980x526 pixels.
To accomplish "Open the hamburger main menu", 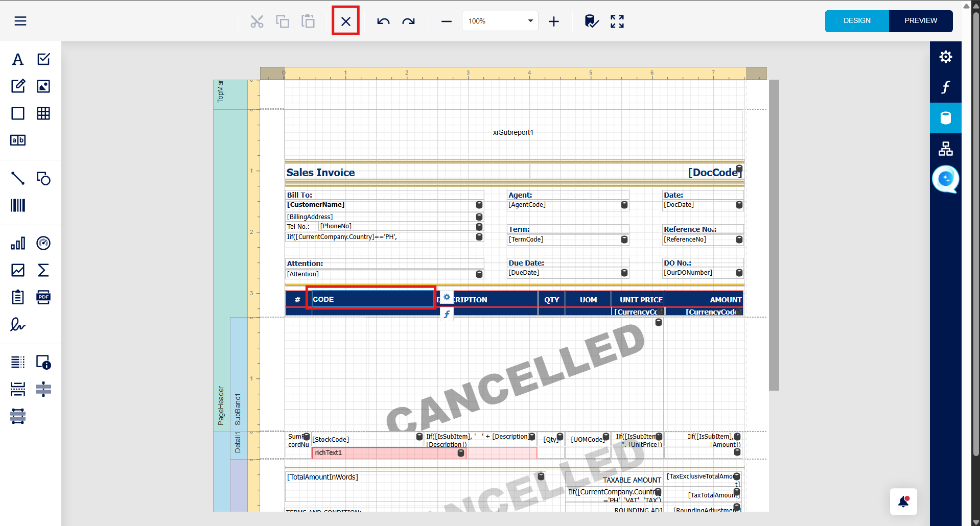I will tap(20, 21).
